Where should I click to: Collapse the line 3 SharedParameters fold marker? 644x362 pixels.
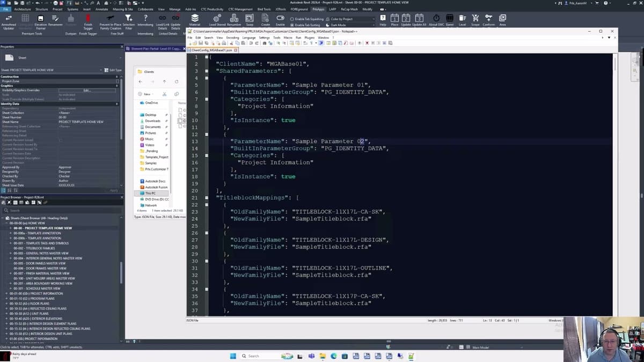pos(207,71)
